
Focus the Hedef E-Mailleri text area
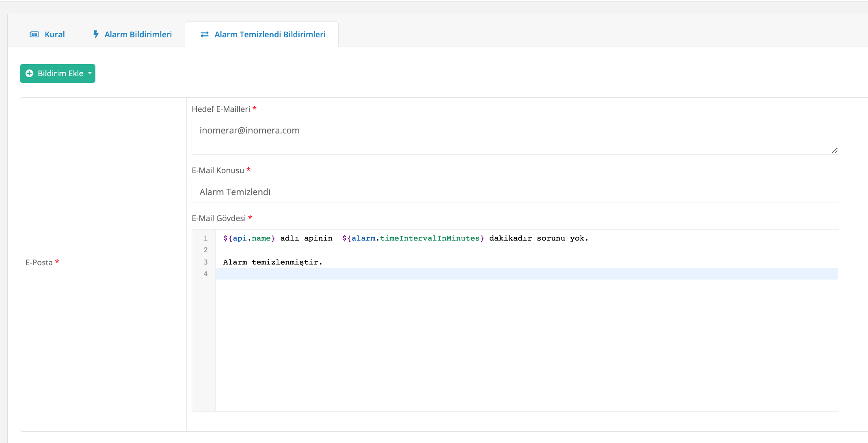pos(515,137)
